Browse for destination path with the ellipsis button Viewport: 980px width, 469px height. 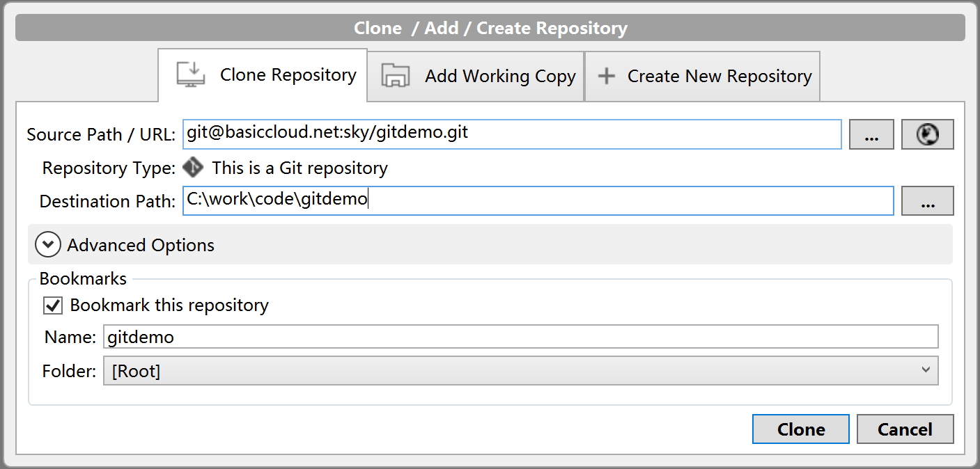(x=927, y=201)
